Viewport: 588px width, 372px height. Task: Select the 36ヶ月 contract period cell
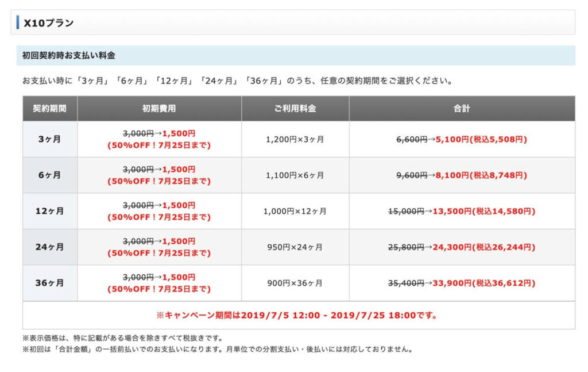[50, 283]
